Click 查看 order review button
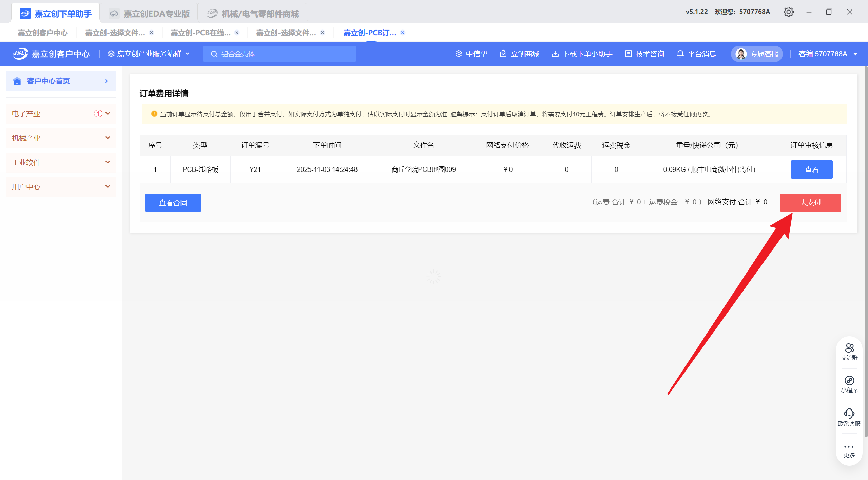This screenshot has width=868, height=480. coord(811,169)
